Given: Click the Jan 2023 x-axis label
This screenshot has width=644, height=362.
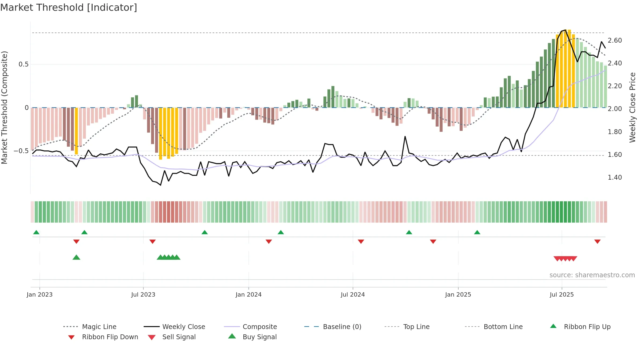Looking at the screenshot, I should (39, 294).
